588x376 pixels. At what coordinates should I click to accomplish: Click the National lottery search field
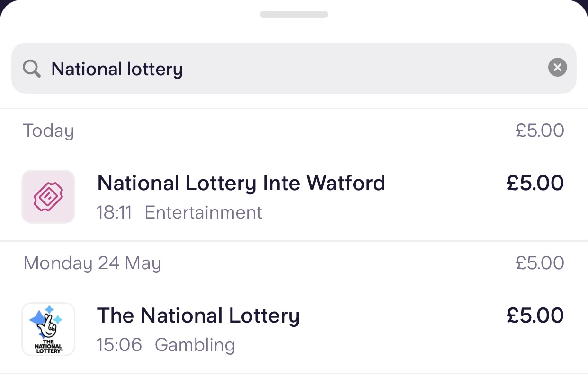[x=294, y=68]
